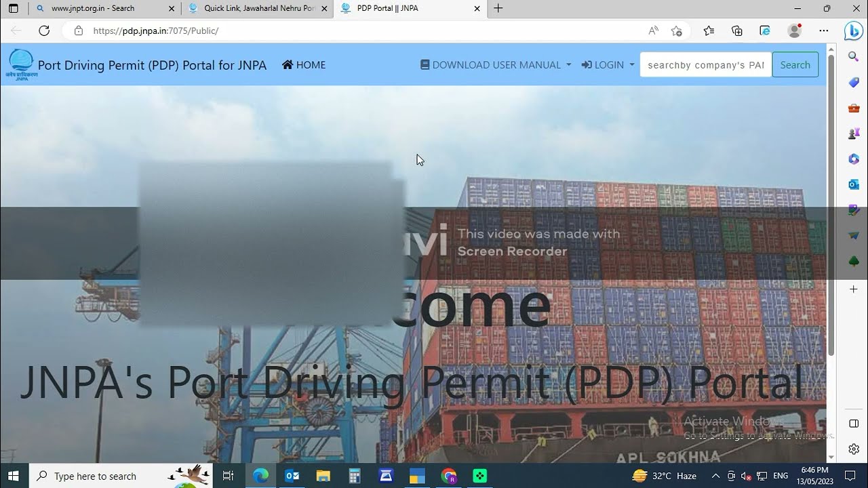Open the network tray icon
This screenshot has height=488, width=868.
(x=762, y=476)
